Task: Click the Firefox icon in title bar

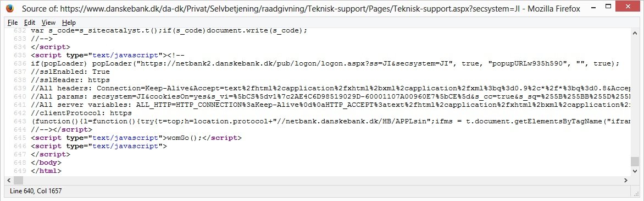Action: (9, 8)
